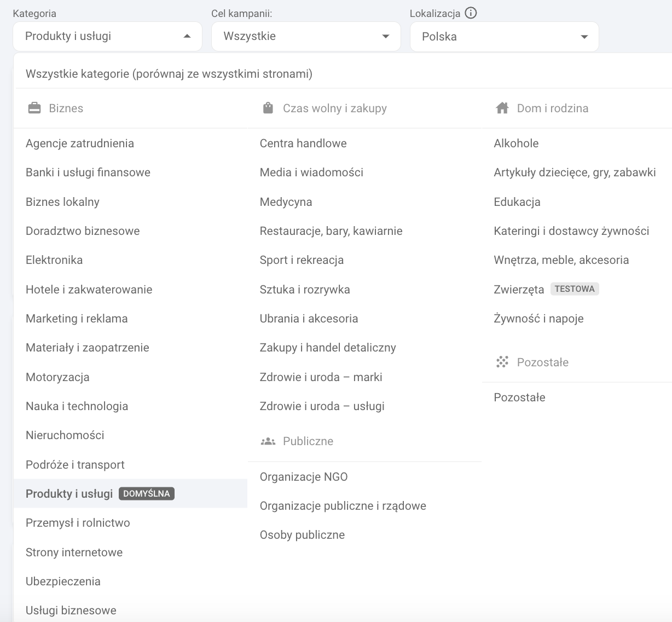Select Organizacje NGO category
Image resolution: width=672 pixels, height=622 pixels.
click(304, 477)
